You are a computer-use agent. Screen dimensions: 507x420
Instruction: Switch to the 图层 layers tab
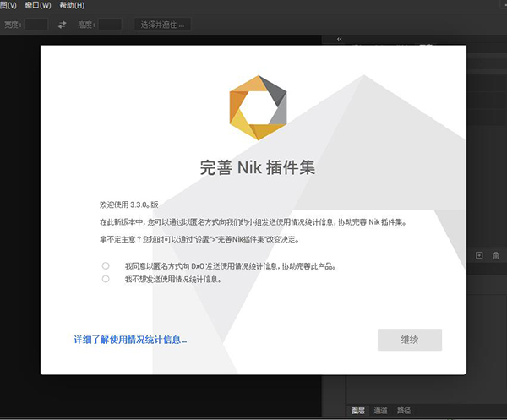pyautogui.click(x=358, y=411)
